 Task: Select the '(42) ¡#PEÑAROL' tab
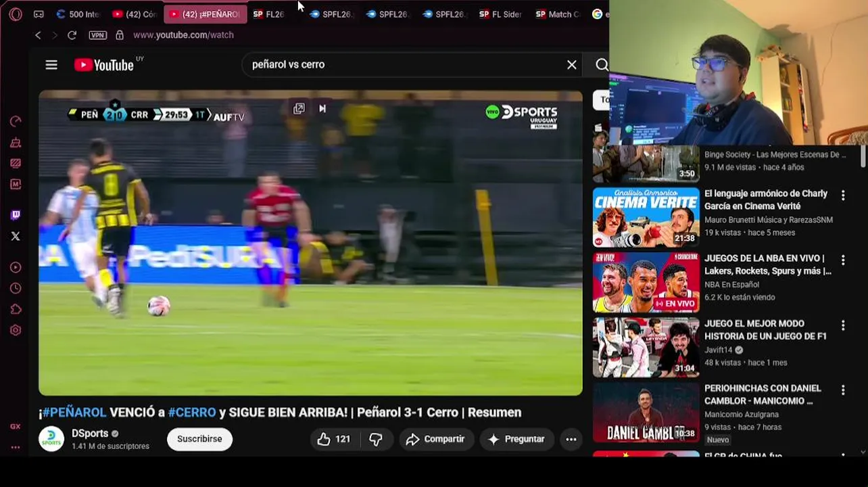[206, 14]
